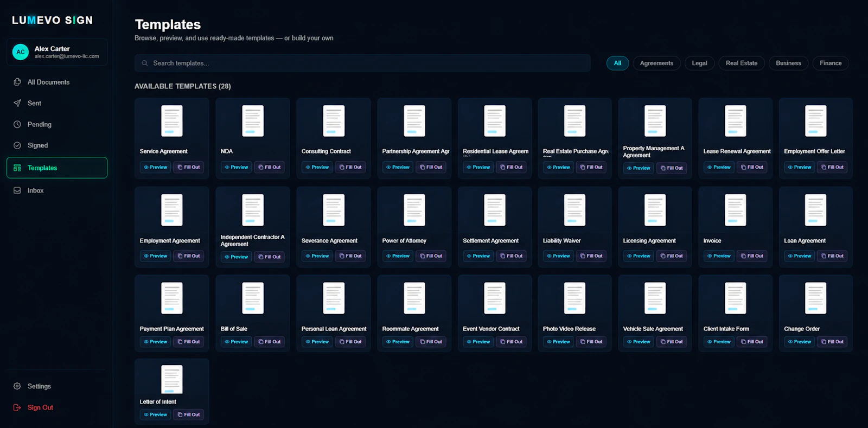Fill Out the Vehicle Sale Agreement

pyautogui.click(x=672, y=342)
